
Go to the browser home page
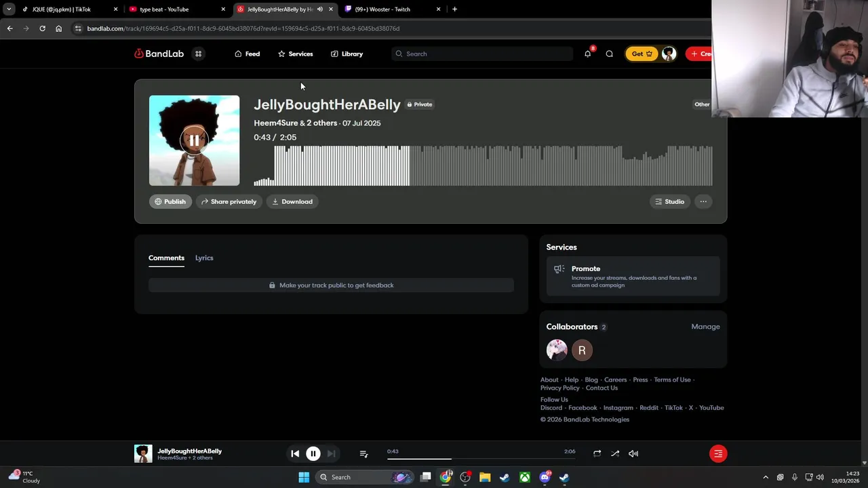[58, 28]
